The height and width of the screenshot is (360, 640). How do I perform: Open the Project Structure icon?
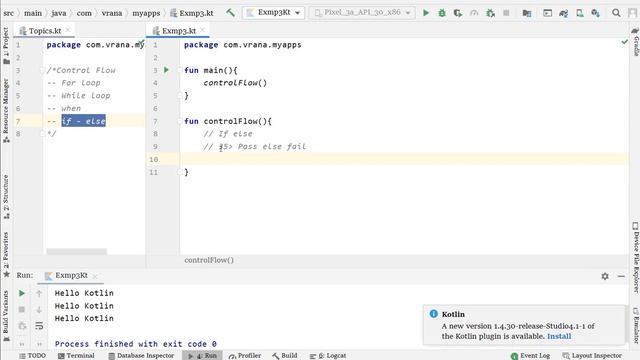coord(527,13)
